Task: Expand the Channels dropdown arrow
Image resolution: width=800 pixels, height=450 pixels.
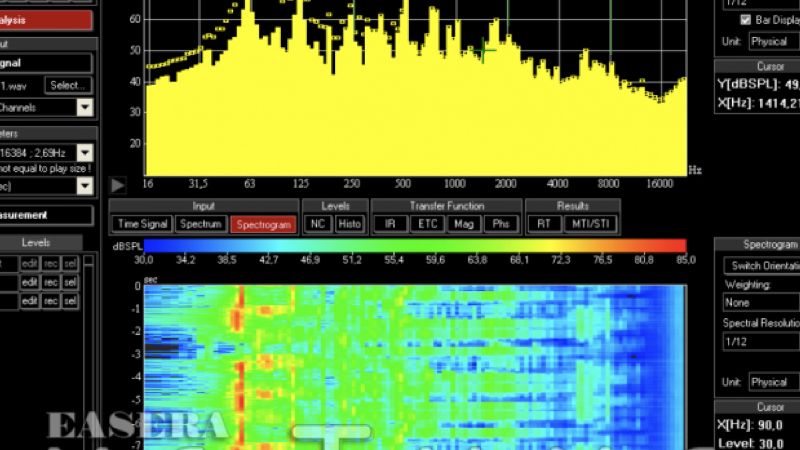Action: 85,108
